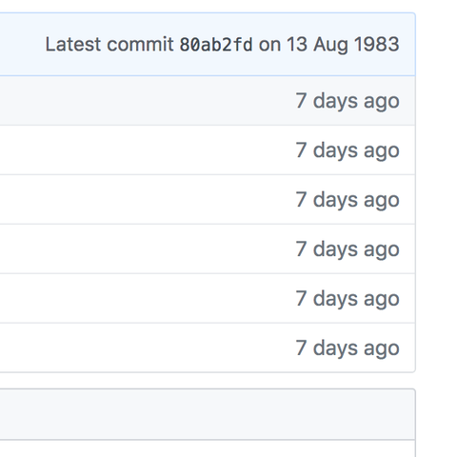
Task: Click gray header bar of lower box
Action: (207, 414)
